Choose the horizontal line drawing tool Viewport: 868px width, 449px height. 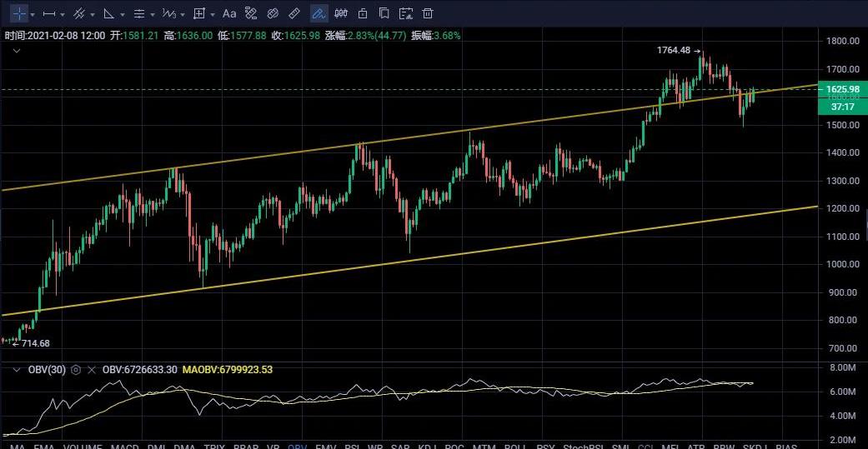(x=49, y=13)
